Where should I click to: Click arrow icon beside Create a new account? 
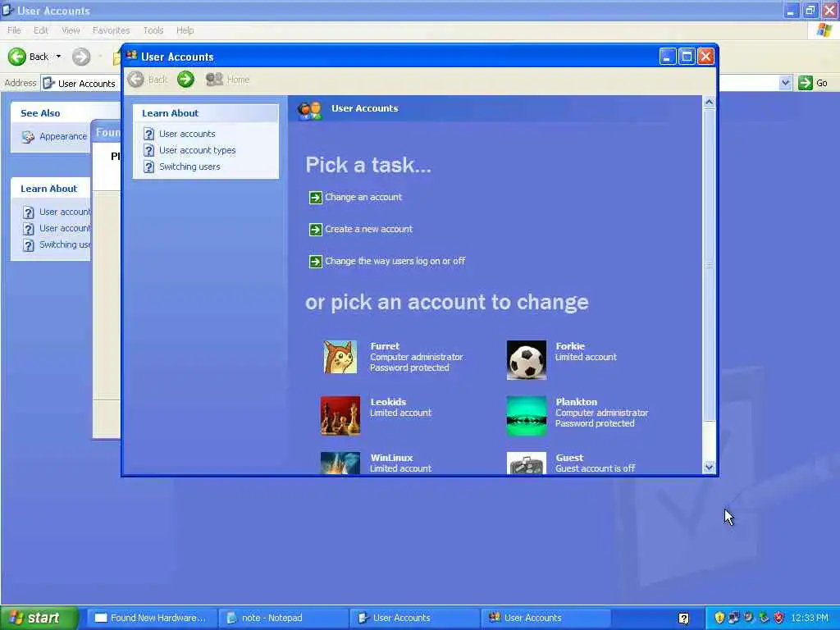(316, 230)
